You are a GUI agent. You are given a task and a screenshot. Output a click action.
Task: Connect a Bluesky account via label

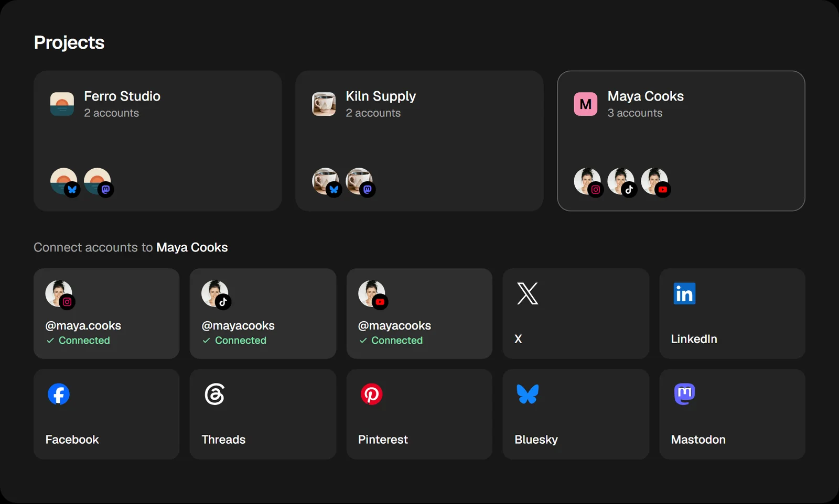pyautogui.click(x=536, y=440)
